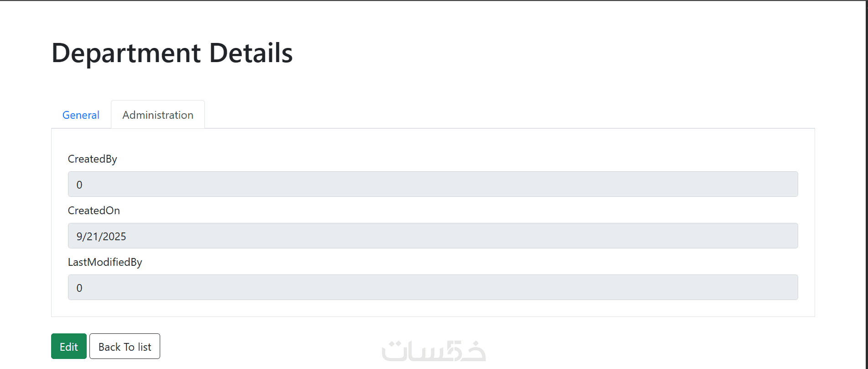868x369 pixels.
Task: Click the CreatedBy input field
Action: coord(433,184)
